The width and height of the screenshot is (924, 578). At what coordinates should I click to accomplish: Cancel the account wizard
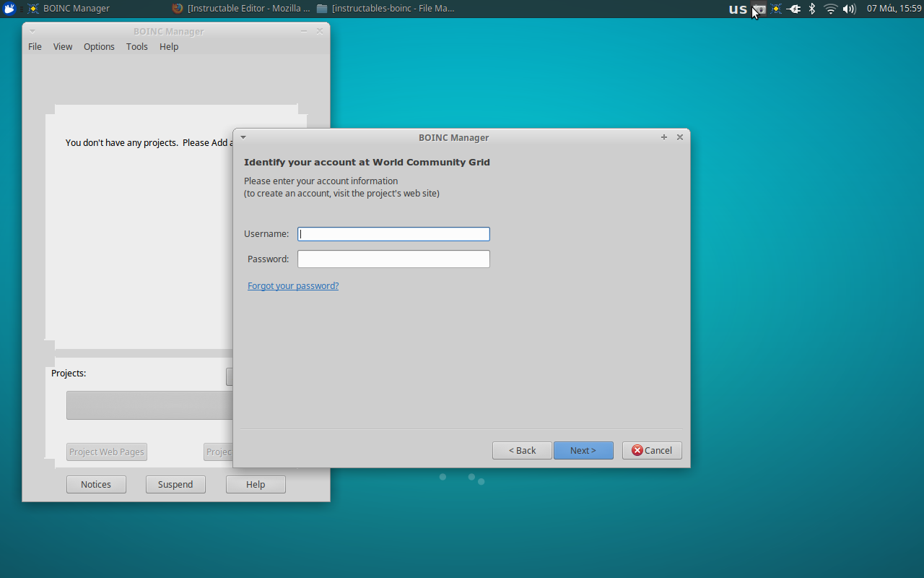(x=652, y=450)
